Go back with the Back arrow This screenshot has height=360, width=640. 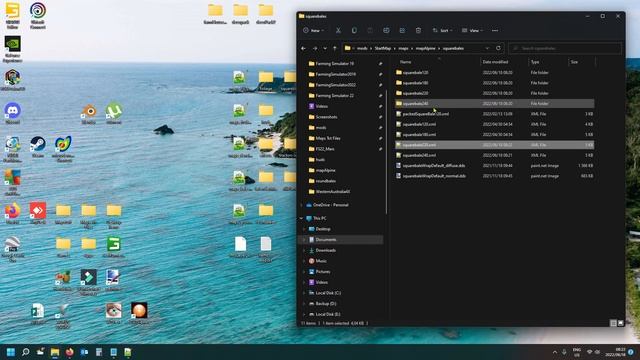(303, 48)
